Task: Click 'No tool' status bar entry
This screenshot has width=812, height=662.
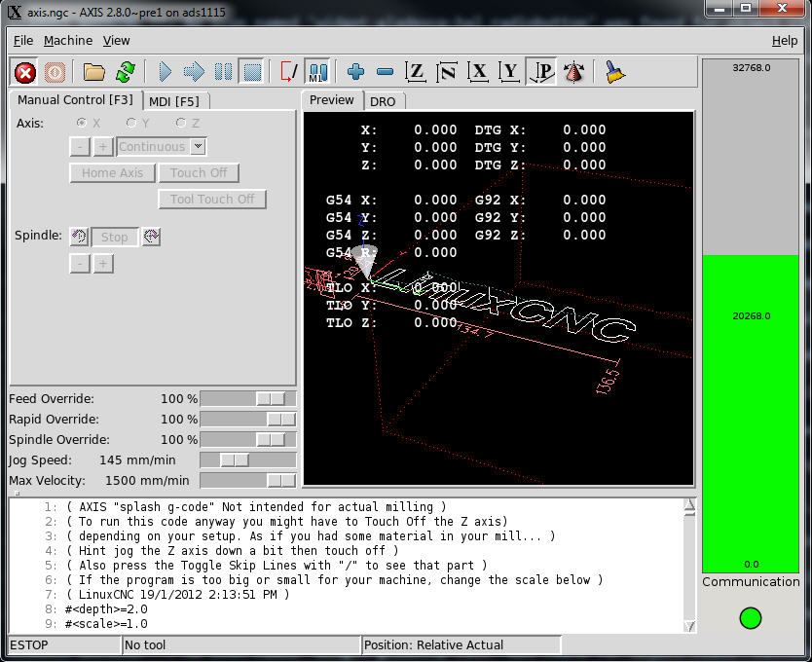Action: click(241, 645)
